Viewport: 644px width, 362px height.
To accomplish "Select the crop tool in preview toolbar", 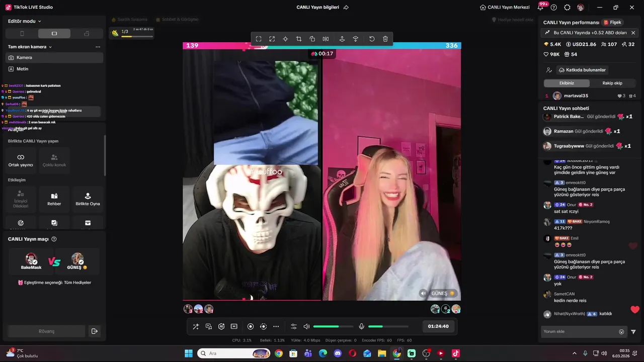I will coord(299,39).
